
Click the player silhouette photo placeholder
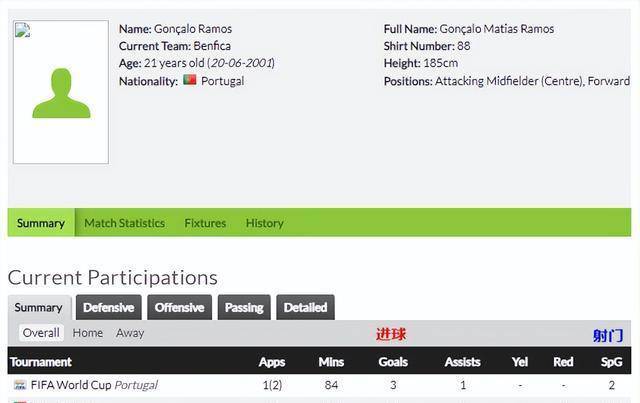coord(60,92)
